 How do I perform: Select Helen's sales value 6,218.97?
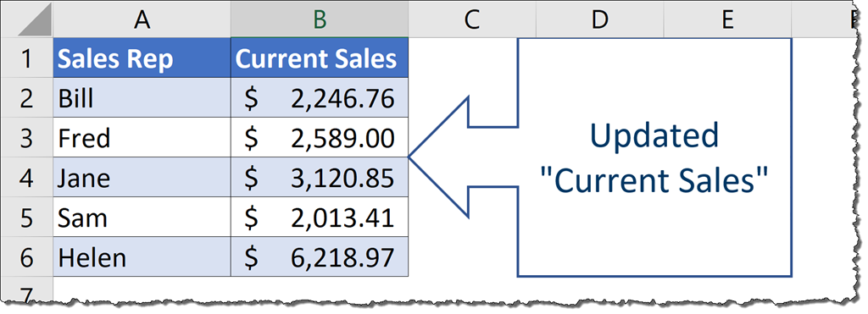(320, 257)
